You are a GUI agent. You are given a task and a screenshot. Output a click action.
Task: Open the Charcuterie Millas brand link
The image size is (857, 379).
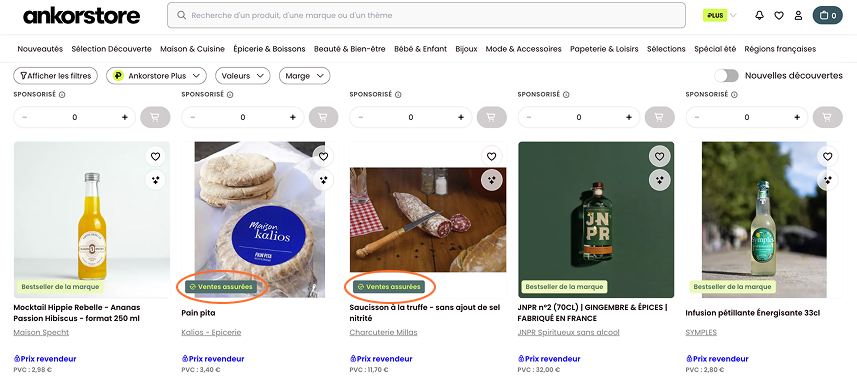(x=383, y=332)
